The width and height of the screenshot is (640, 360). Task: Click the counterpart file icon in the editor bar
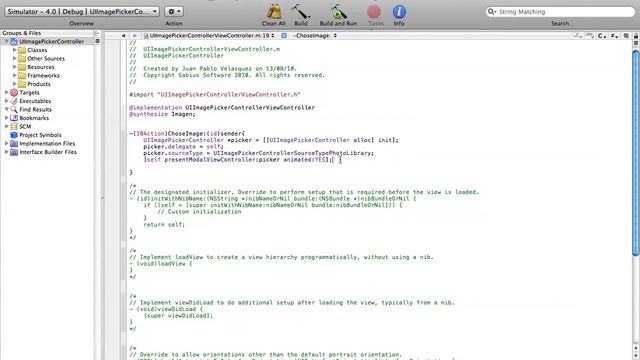(x=626, y=36)
